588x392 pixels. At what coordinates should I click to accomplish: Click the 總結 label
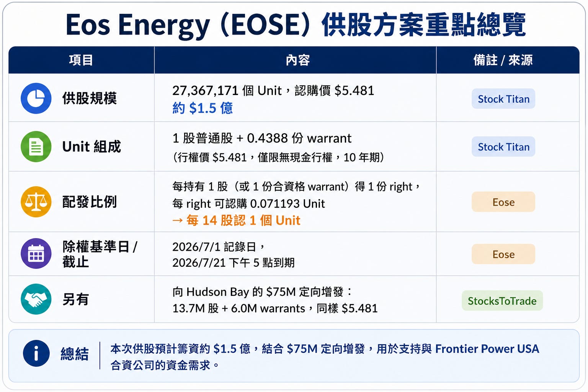click(75, 354)
